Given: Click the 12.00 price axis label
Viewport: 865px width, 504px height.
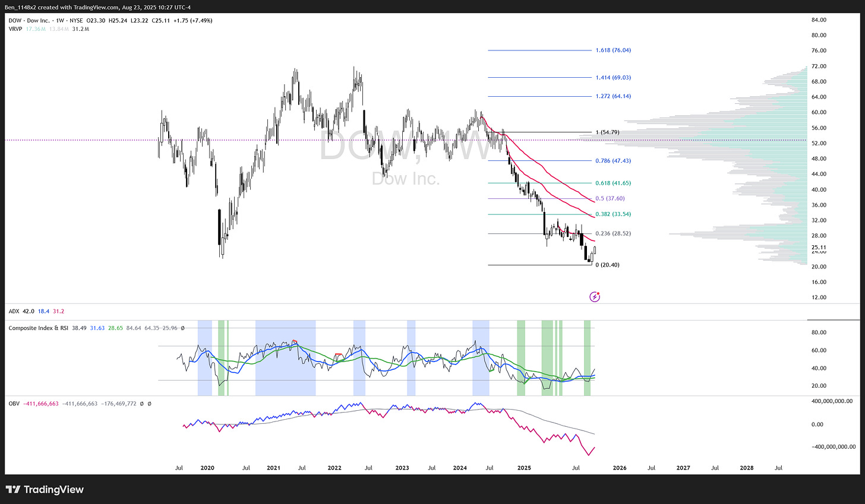Looking at the screenshot, I should pyautogui.click(x=819, y=297).
